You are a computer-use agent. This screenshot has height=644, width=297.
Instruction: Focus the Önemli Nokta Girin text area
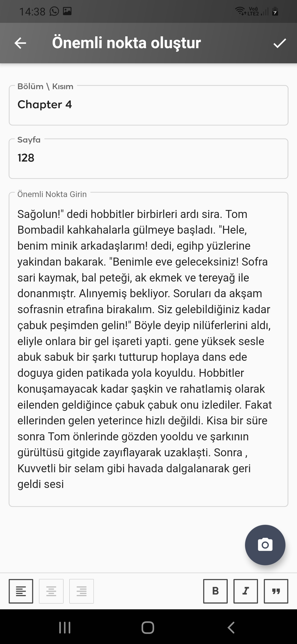coord(148,349)
